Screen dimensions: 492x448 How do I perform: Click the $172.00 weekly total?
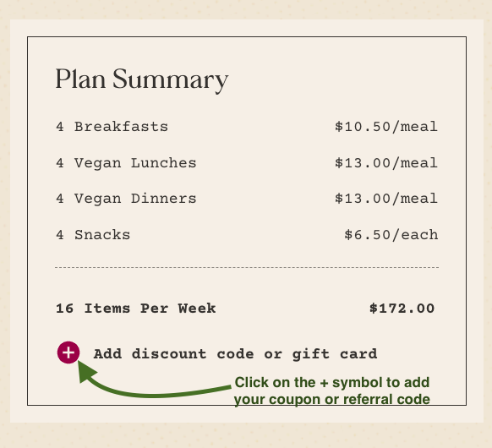click(402, 309)
